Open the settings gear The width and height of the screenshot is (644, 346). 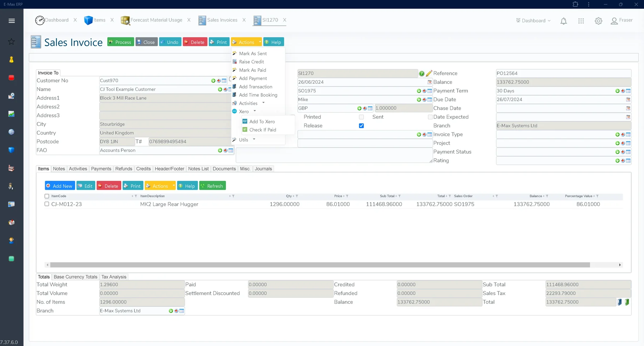(599, 21)
